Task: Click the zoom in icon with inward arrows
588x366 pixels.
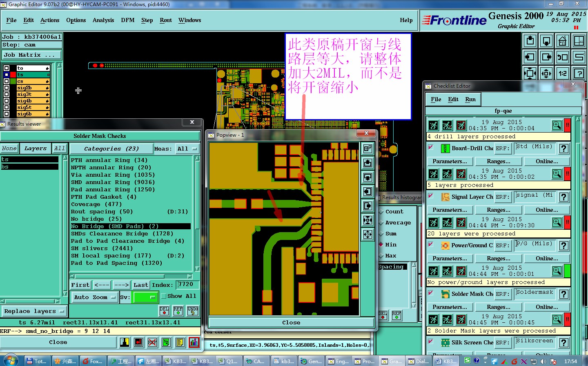Action: 530,73
